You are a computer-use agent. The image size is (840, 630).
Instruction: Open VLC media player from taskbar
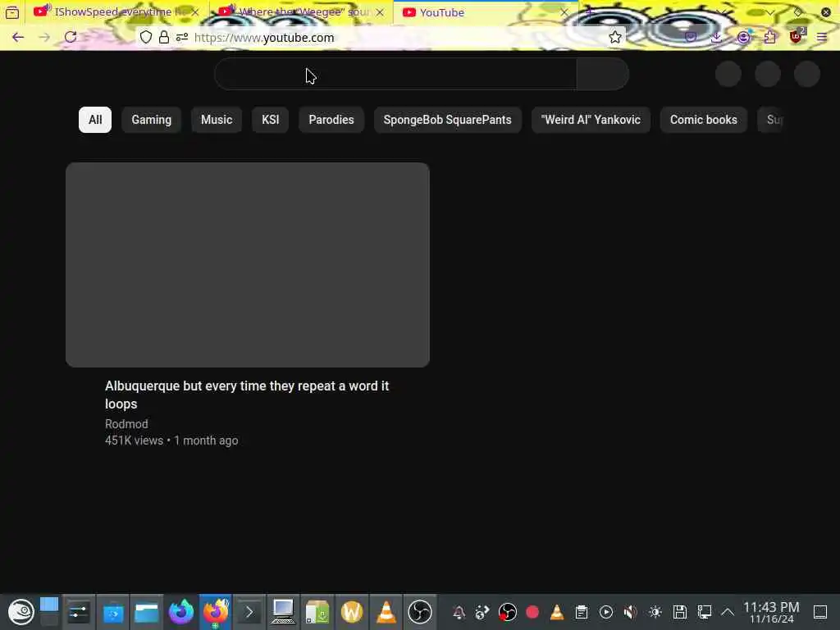point(386,612)
